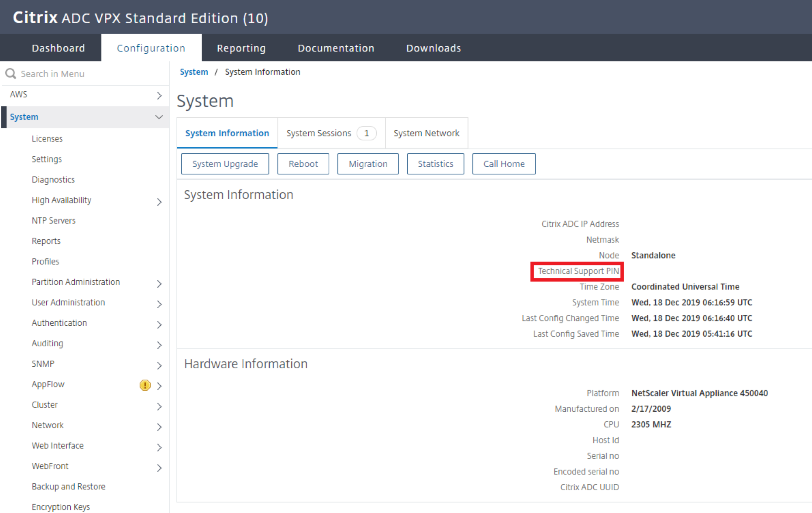Expand Web Interface submenu arrow

click(x=159, y=447)
